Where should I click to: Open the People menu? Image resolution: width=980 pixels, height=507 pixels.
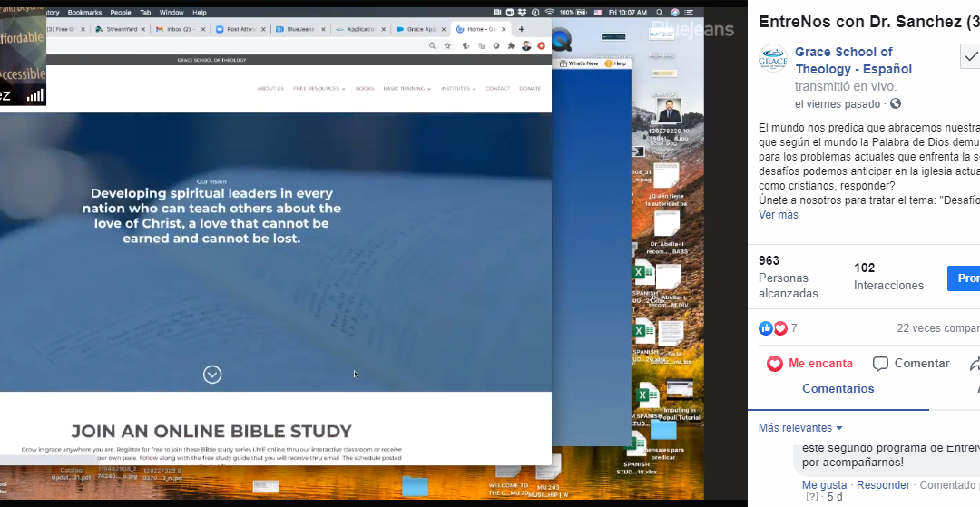click(121, 12)
